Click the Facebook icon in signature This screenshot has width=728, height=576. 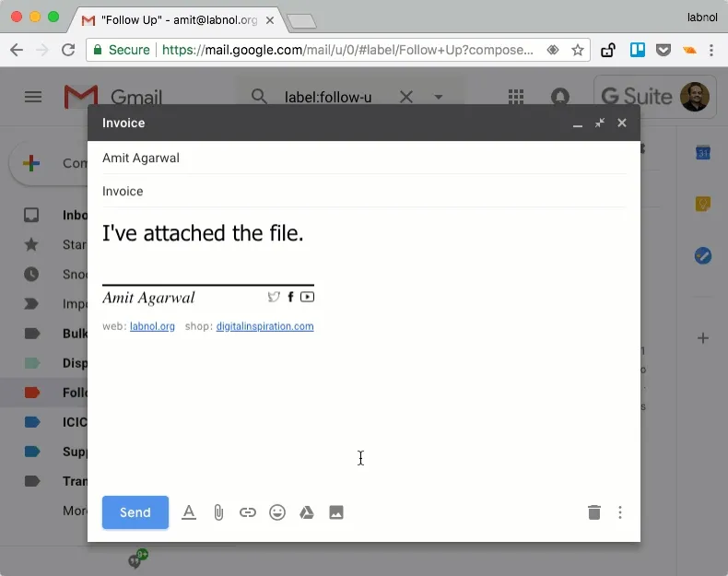tap(290, 297)
